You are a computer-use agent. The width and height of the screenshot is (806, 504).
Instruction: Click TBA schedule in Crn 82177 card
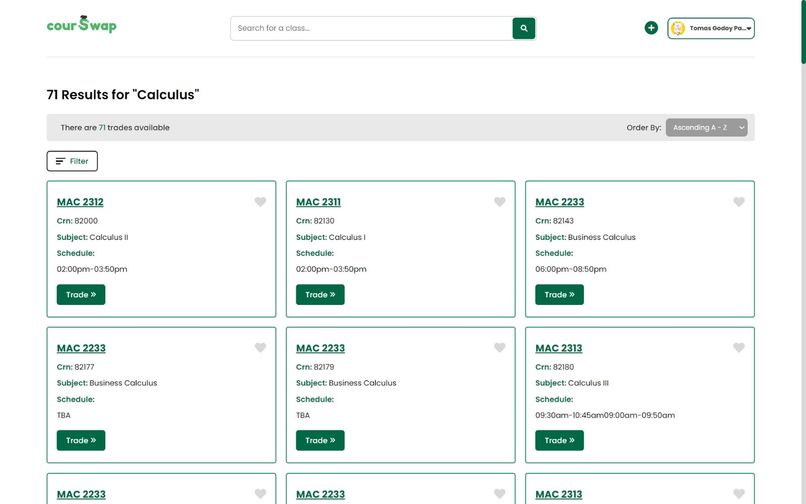pyautogui.click(x=64, y=415)
